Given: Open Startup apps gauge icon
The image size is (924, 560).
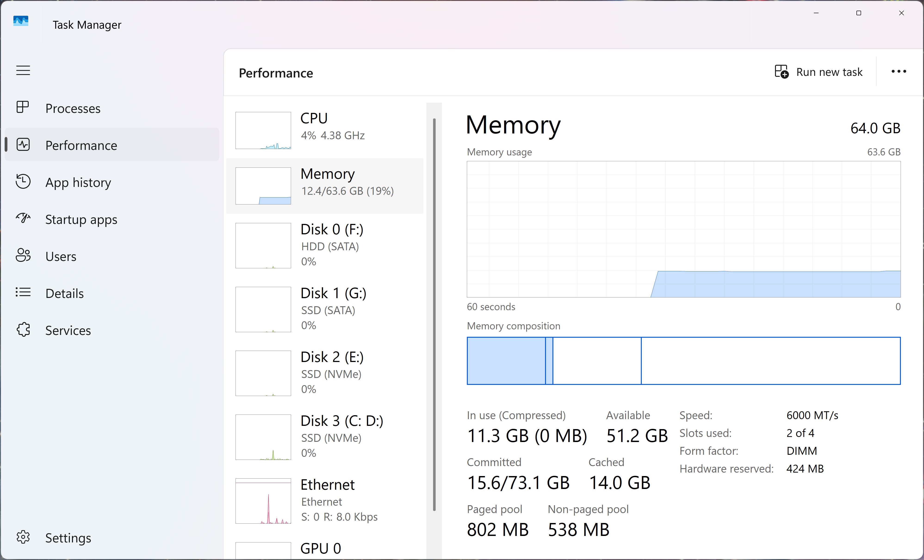Looking at the screenshot, I should 23,219.
